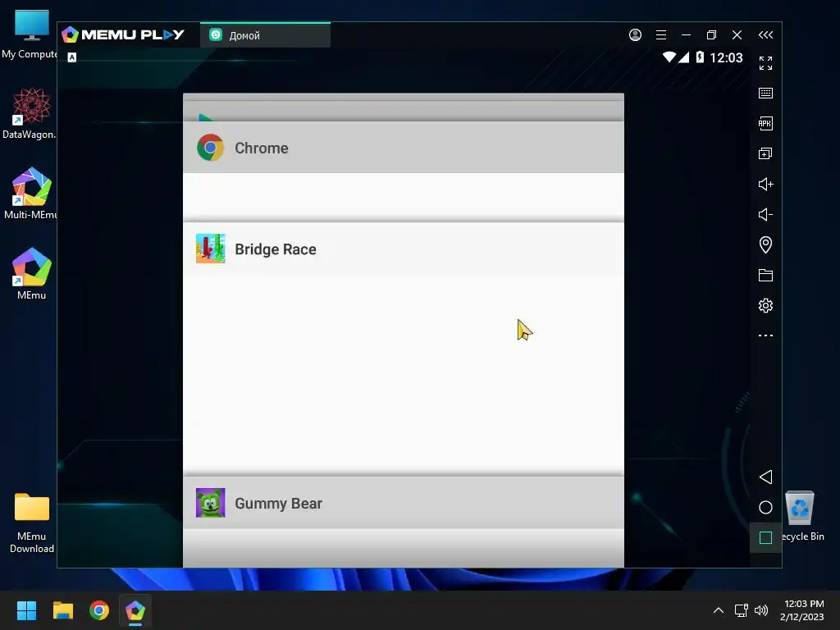The image size is (840, 630).
Task: Click the Android clock showing 12:03
Action: click(726, 57)
